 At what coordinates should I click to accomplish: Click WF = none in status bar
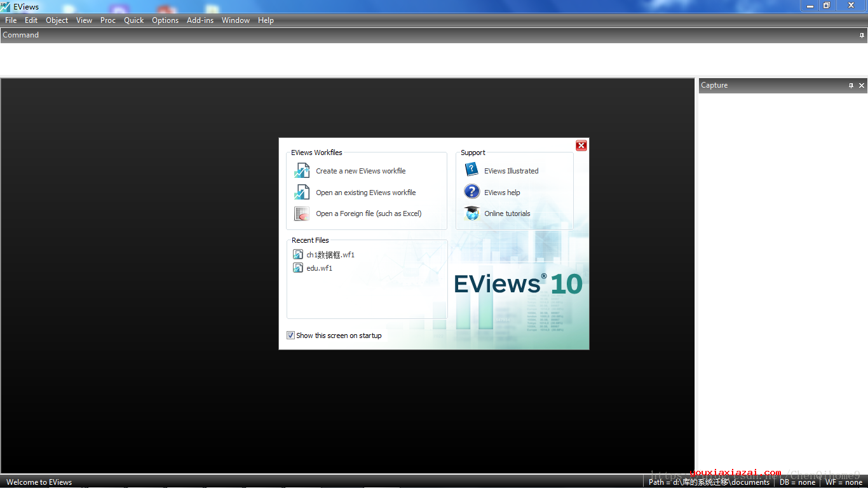pyautogui.click(x=844, y=482)
